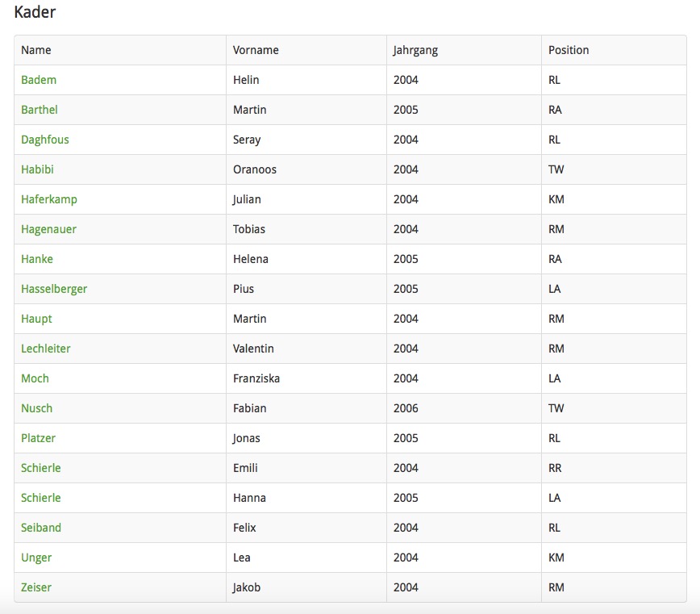Open Haferkamp player page
700x614 pixels.
49,199
